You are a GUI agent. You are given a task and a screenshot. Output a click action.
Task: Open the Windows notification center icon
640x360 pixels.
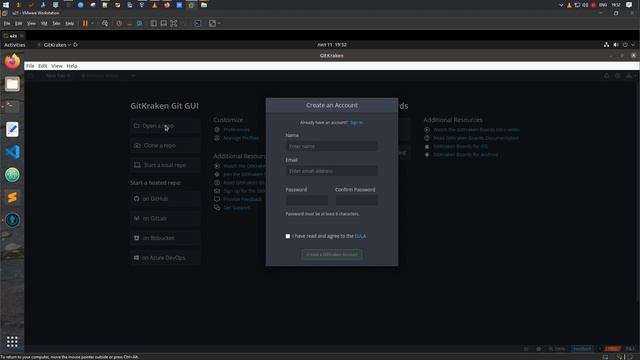pos(629,5)
